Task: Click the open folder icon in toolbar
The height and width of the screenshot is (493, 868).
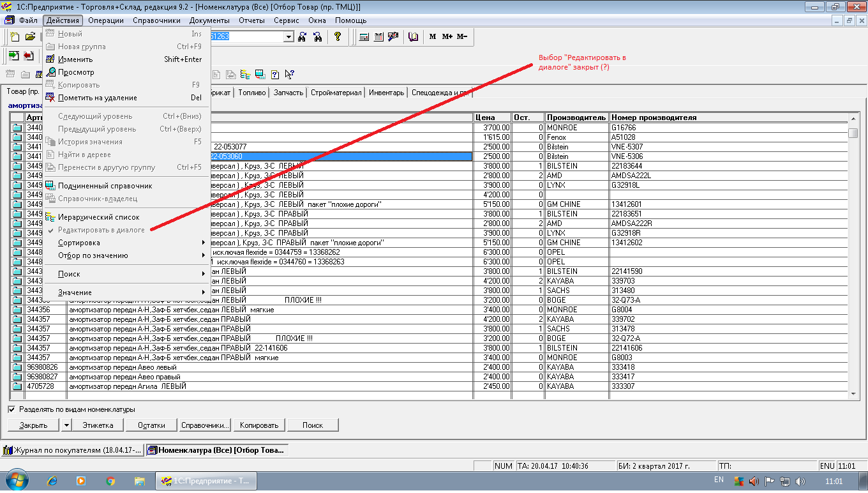Action: pyautogui.click(x=30, y=37)
